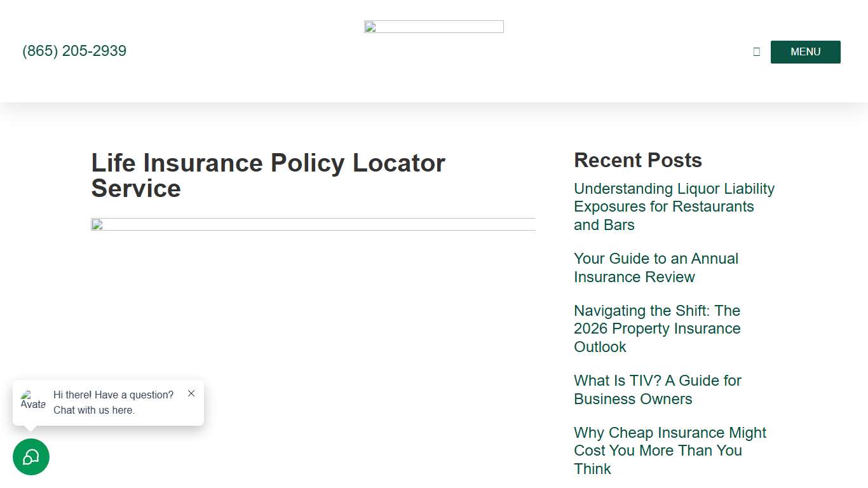Click the site logo at the top
Image resolution: width=868 pixels, height=488 pixels.
coord(434,26)
